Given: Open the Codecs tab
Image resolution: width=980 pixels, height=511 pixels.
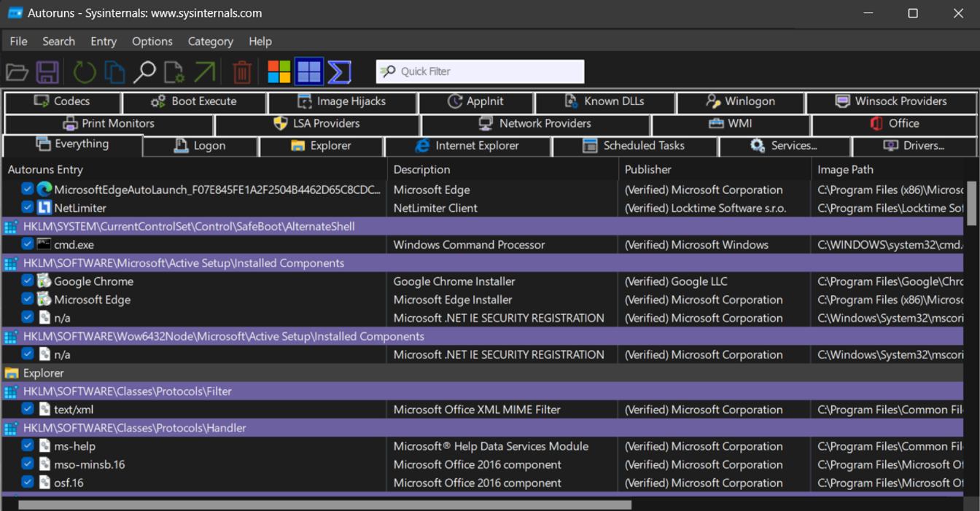Looking at the screenshot, I should coord(62,101).
